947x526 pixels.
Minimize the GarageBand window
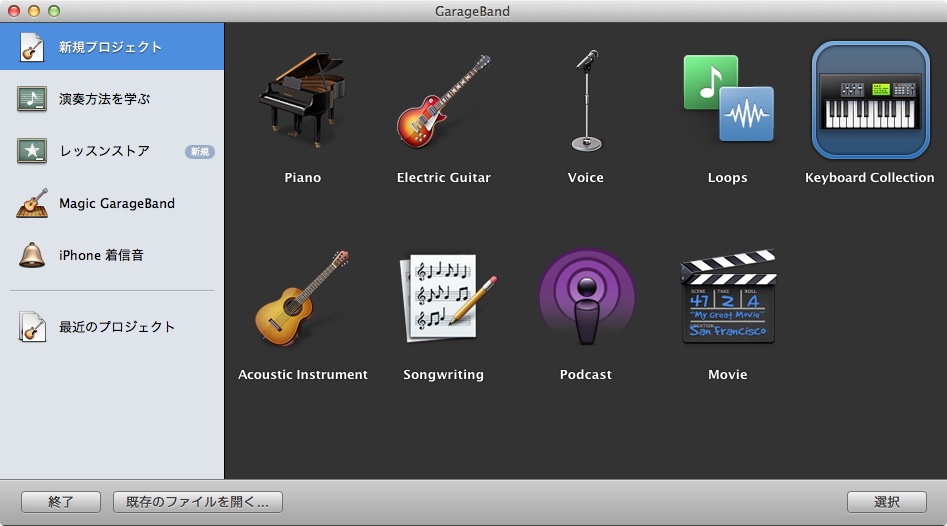[34, 11]
